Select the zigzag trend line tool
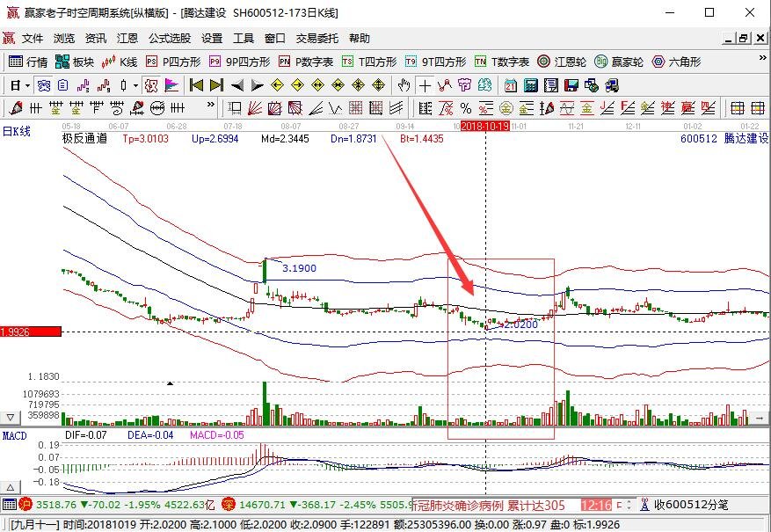This screenshot has height=532, width=771. click(445, 85)
